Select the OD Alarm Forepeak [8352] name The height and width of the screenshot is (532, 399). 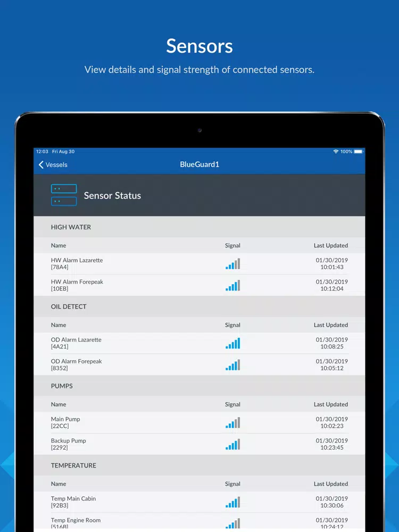tap(76, 365)
